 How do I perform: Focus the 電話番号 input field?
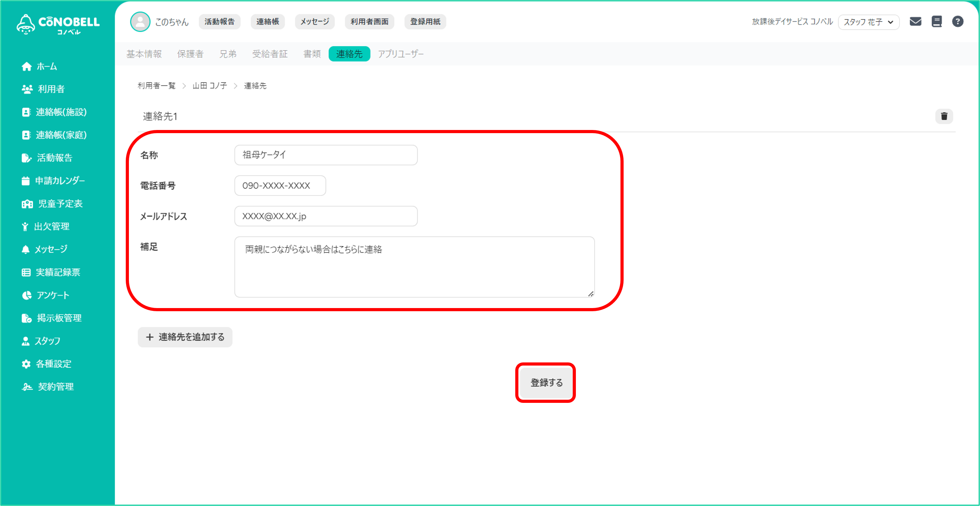tap(280, 186)
